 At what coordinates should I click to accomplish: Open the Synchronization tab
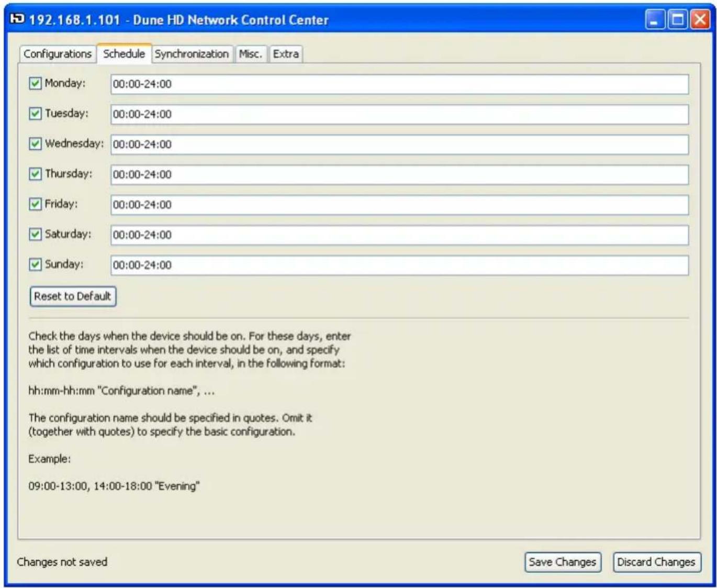192,54
